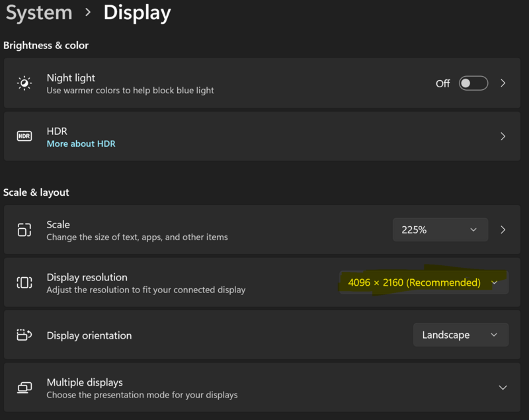The height and width of the screenshot is (420, 529).
Task: Click 'Change the size of text, apps' description
Action: coord(137,237)
